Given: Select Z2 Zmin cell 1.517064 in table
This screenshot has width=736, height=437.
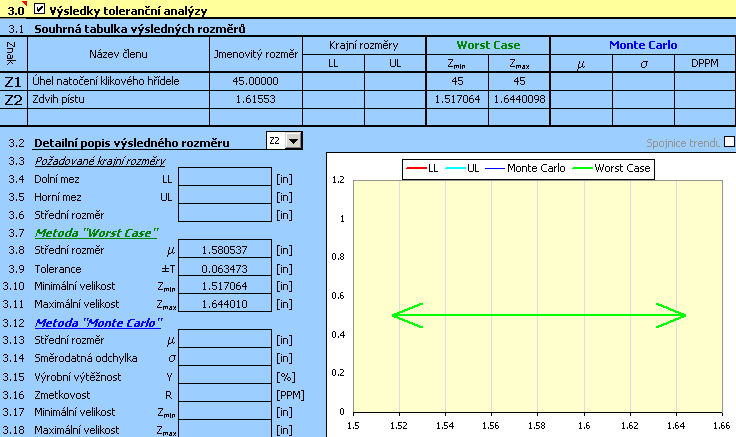Looking at the screenshot, I should (457, 100).
